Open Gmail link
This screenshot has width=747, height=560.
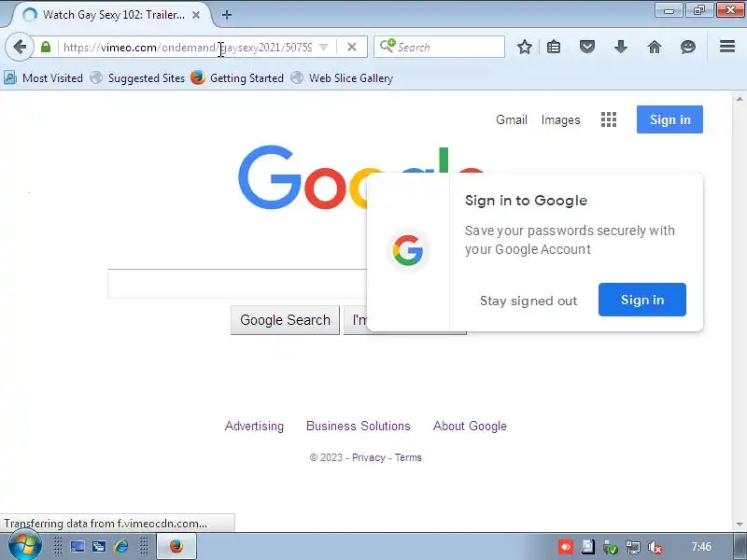pyautogui.click(x=511, y=120)
